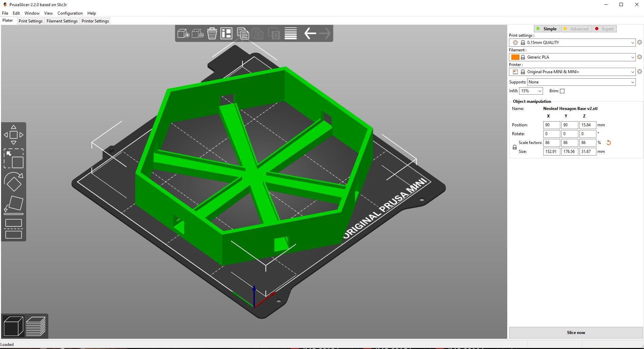Copy the selected object via toolbar icon

[x=243, y=33]
